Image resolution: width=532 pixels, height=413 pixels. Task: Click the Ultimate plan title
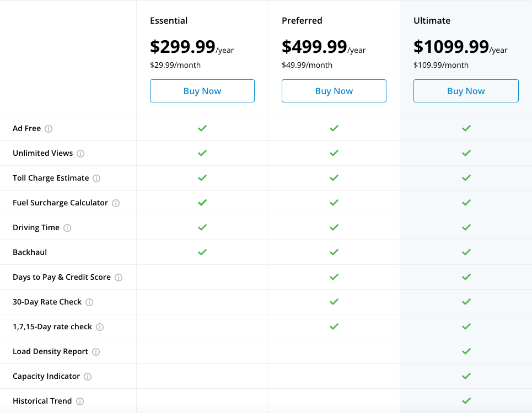point(432,21)
